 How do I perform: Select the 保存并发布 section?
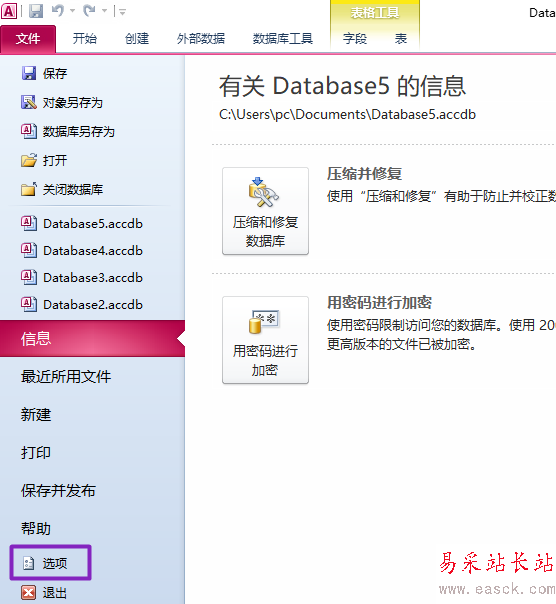point(58,490)
